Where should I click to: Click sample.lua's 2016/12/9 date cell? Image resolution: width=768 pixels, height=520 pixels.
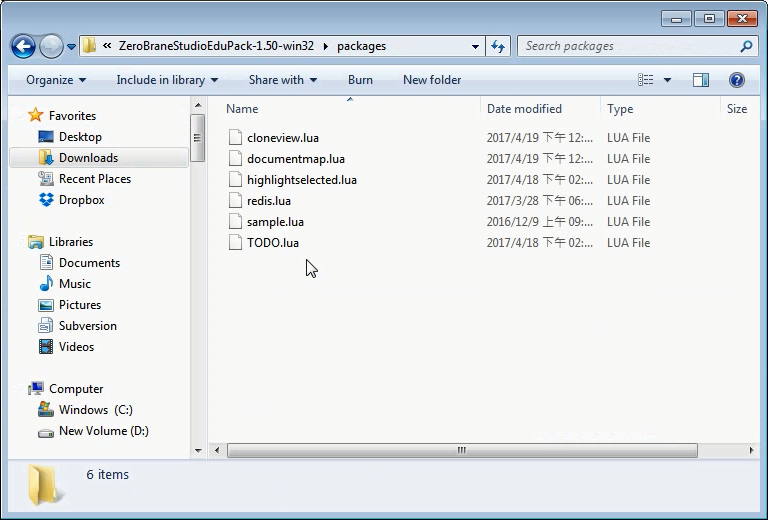click(x=540, y=222)
